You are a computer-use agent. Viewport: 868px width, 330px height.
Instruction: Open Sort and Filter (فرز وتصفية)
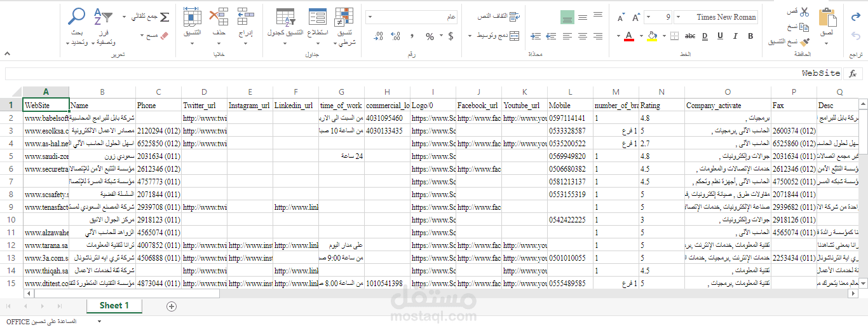click(105, 27)
